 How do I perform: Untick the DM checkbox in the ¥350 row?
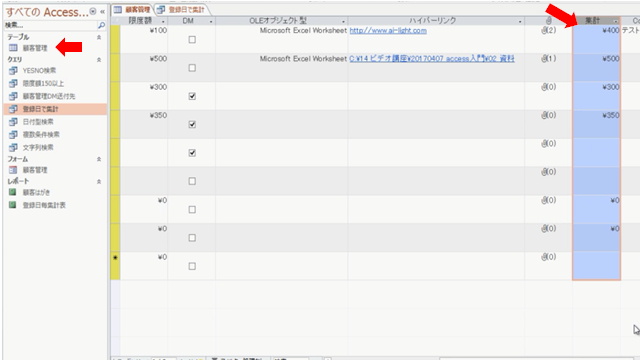click(x=192, y=124)
